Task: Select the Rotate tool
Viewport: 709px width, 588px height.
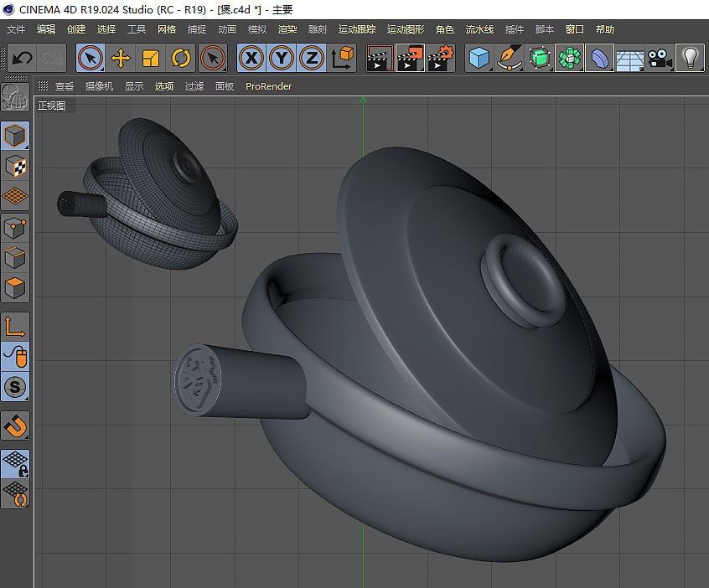Action: point(181,58)
